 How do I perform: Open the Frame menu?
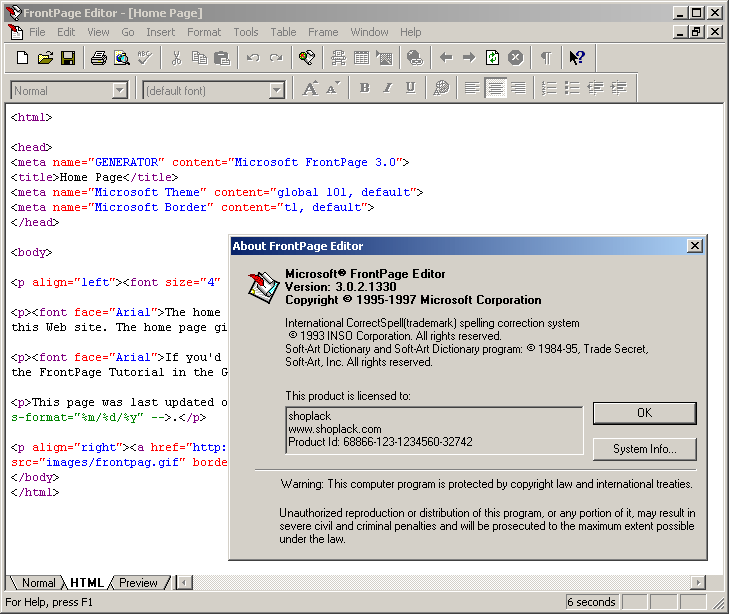coord(323,32)
